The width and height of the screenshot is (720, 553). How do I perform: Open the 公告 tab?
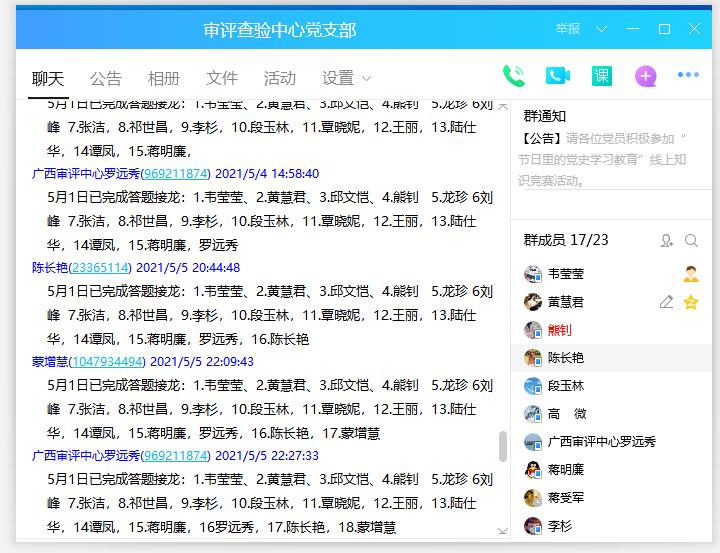point(106,79)
